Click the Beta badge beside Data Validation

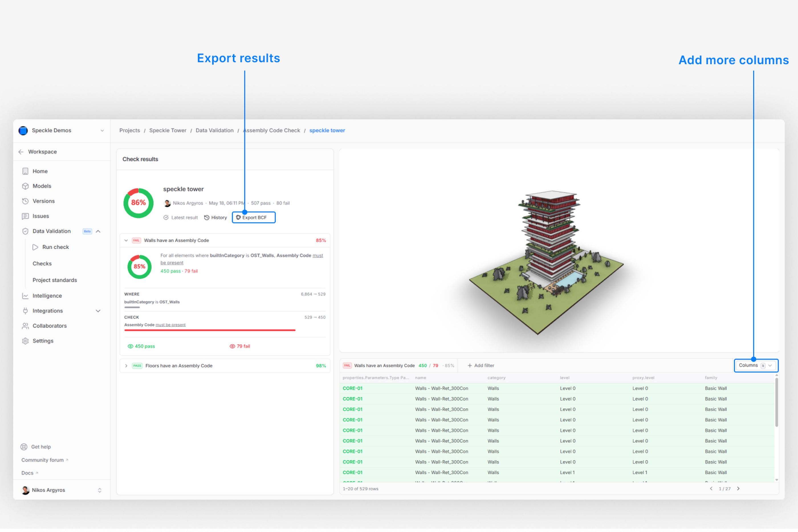pyautogui.click(x=87, y=231)
